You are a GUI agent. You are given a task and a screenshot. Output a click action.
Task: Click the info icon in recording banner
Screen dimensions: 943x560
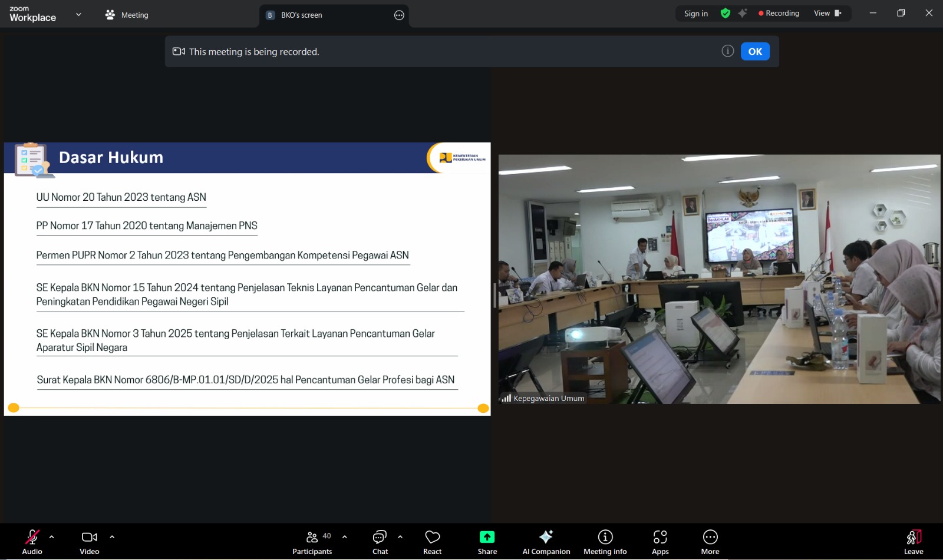click(728, 51)
